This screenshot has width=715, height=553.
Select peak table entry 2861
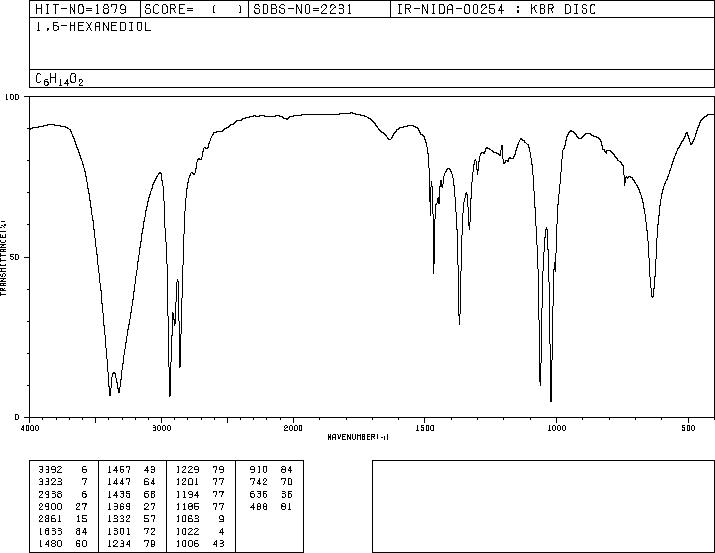50,519
